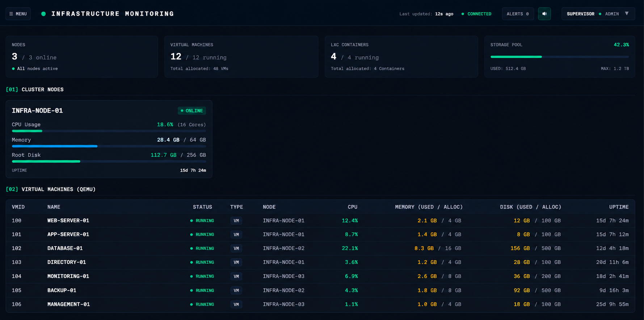This screenshot has width=644, height=320.
Task: Select the DIRECTORY-01 VM name
Action: point(67,262)
